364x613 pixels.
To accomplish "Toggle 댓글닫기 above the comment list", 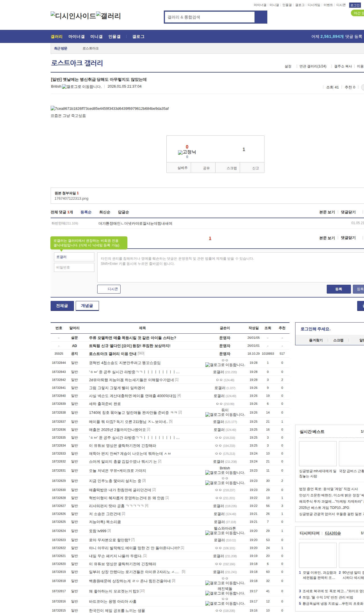I will click(x=348, y=212).
